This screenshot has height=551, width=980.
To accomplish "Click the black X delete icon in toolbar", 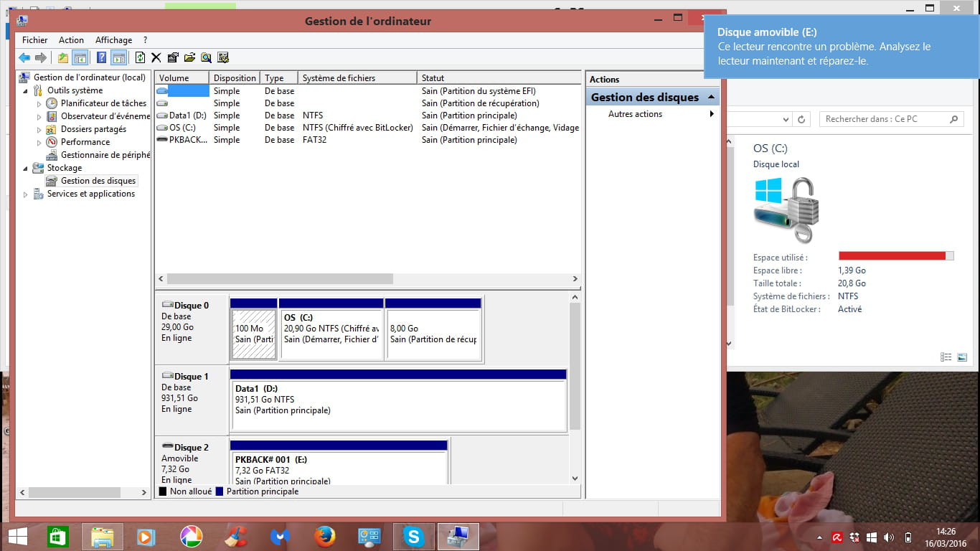I will [x=156, y=58].
